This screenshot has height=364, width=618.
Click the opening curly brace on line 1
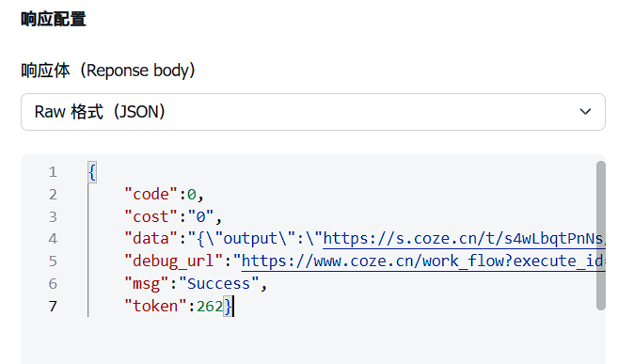click(x=92, y=172)
